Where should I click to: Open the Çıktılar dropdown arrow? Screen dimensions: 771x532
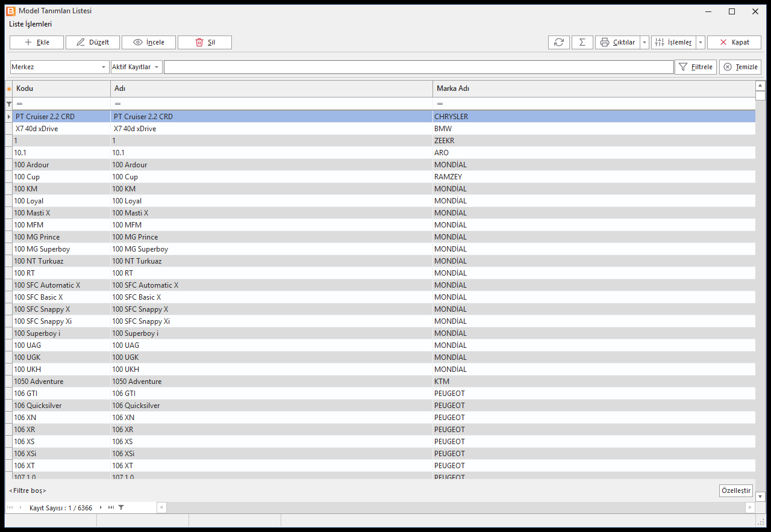(645, 42)
